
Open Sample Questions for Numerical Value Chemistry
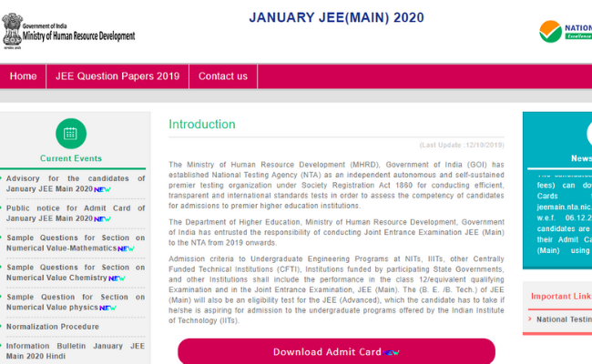coord(73,272)
